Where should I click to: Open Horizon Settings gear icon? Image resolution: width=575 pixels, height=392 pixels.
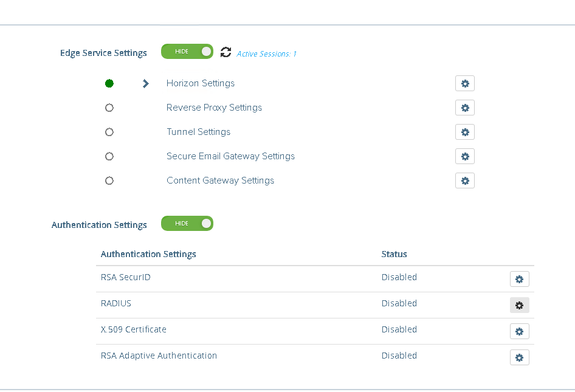click(x=464, y=83)
